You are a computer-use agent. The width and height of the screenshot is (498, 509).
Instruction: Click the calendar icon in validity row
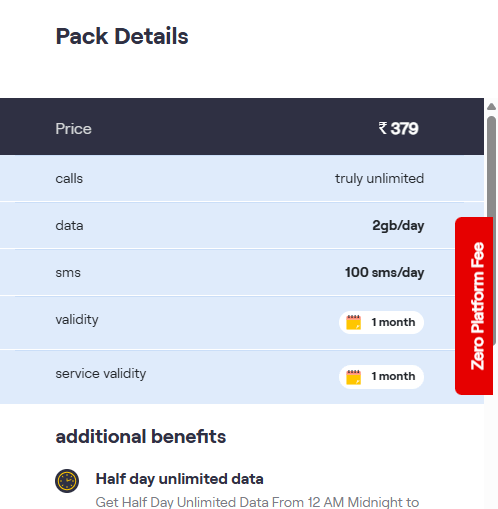(353, 322)
